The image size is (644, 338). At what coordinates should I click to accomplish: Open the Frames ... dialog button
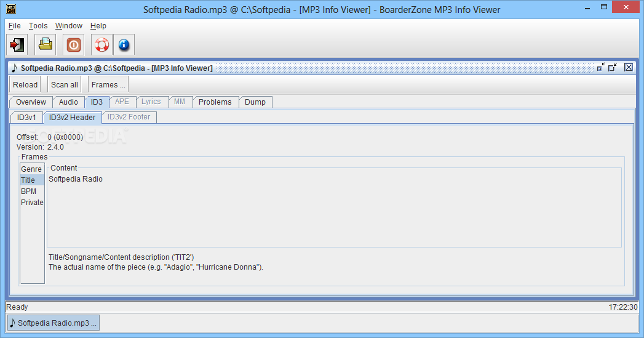coord(108,85)
